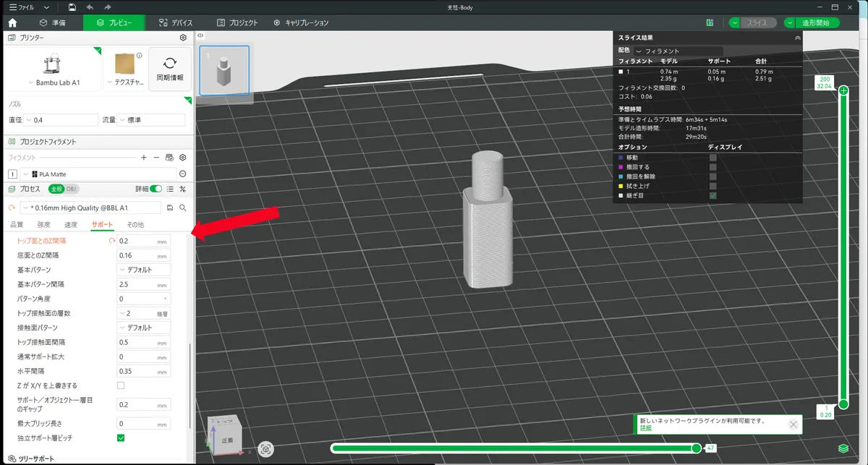Show 撤回を解除 display checkbox
The image size is (868, 465).
pos(712,176)
